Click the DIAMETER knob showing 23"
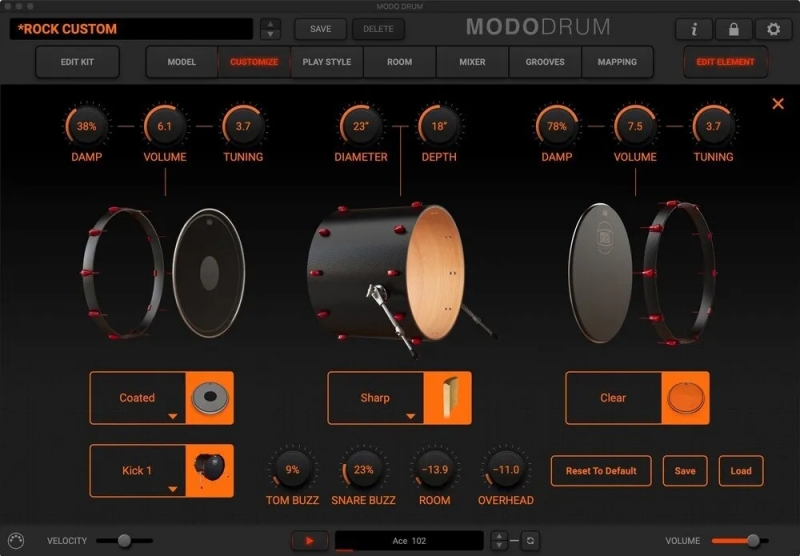The width and height of the screenshot is (800, 556). coord(361,126)
